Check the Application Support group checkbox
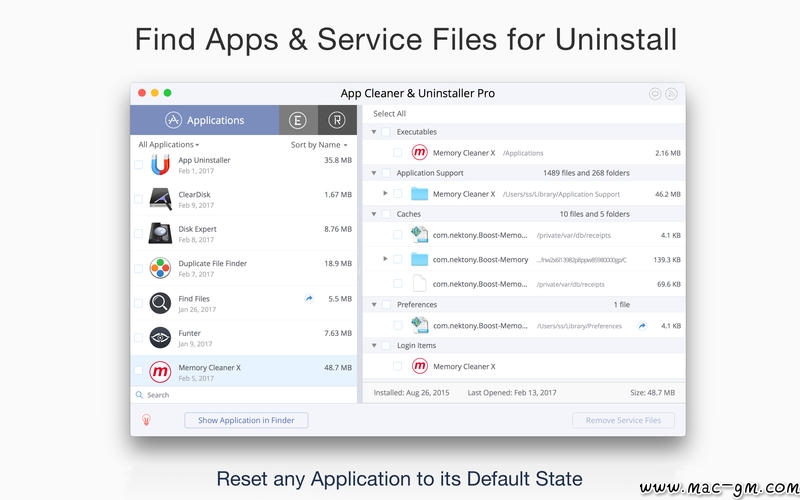The height and width of the screenshot is (500, 800). (386, 173)
